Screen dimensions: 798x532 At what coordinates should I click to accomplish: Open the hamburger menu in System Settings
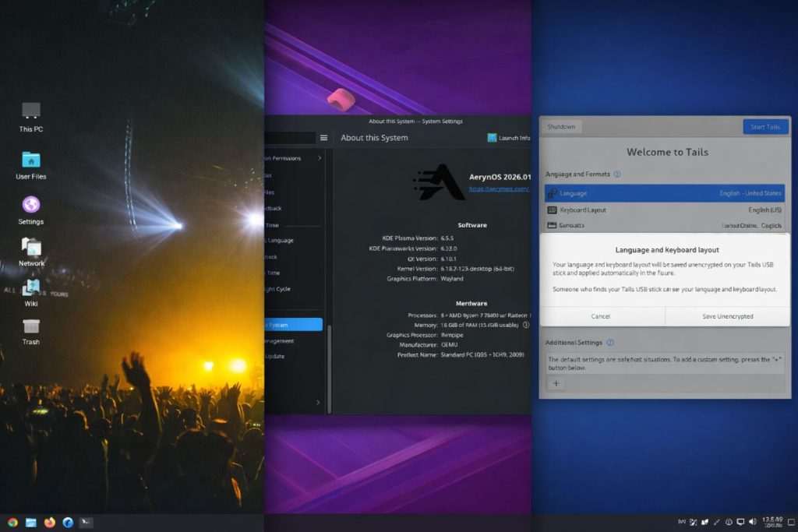click(323, 136)
